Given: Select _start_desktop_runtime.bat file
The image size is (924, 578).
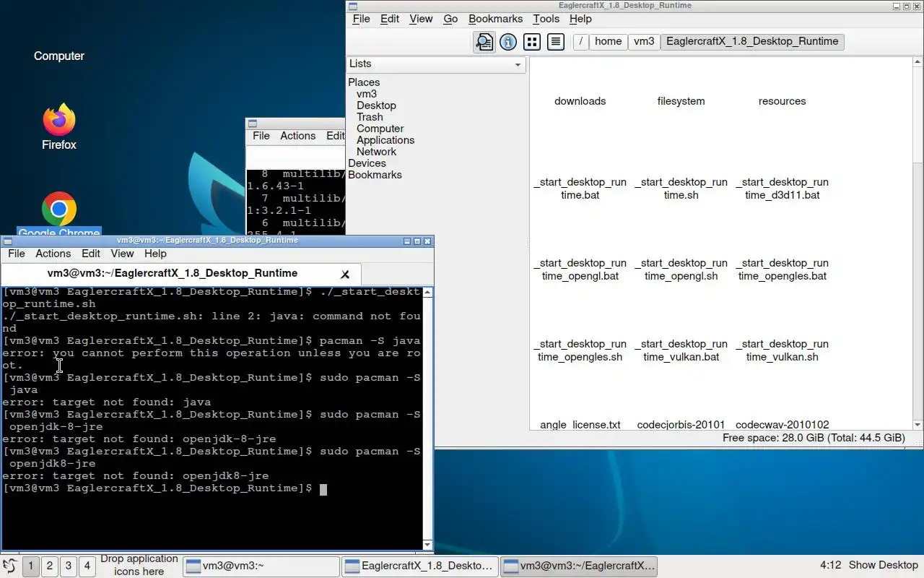Looking at the screenshot, I should [x=580, y=189].
